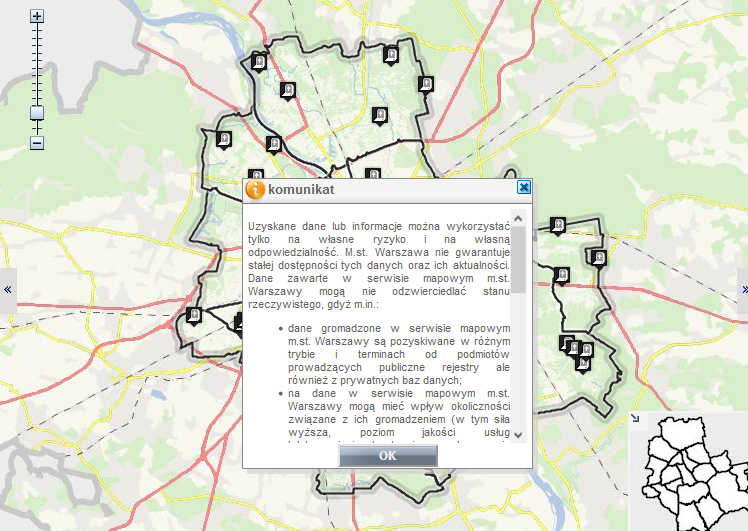The height and width of the screenshot is (531, 748).
Task: Click the dialog scrollbar up arrow
Action: [x=519, y=219]
